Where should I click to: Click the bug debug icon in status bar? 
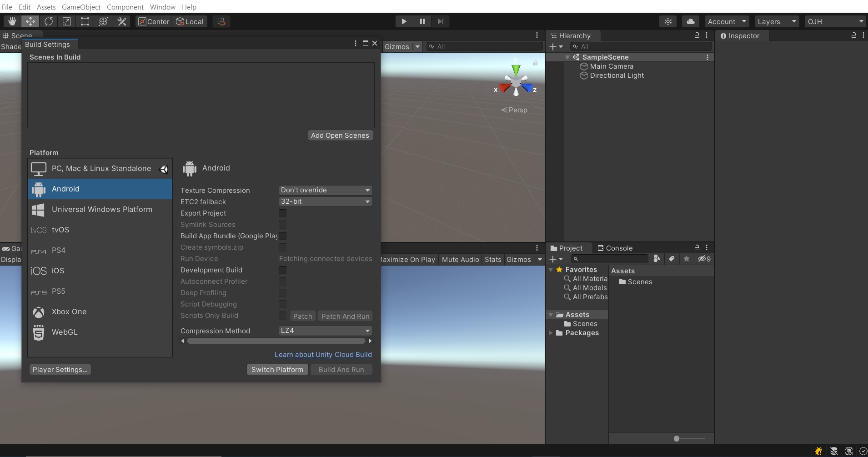(x=818, y=451)
